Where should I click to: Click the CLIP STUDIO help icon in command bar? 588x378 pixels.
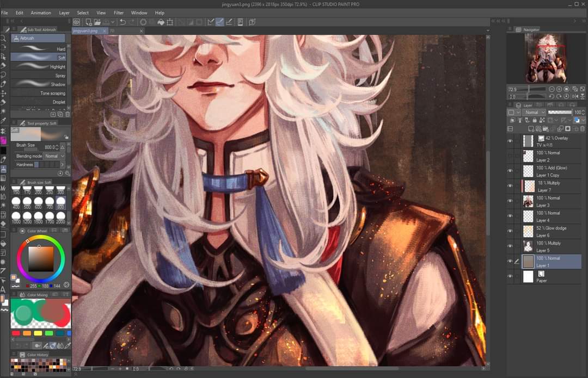coord(253,22)
